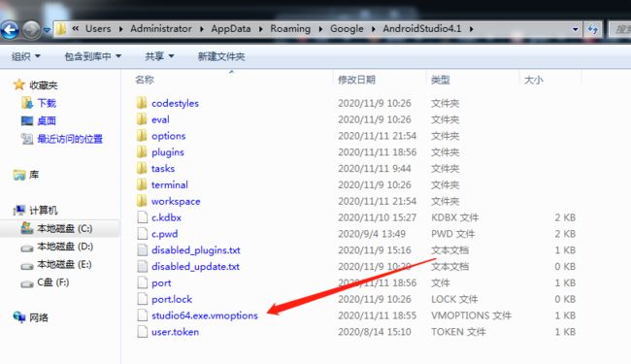Click the user.token file icon
The height and width of the screenshot is (364, 631).
tap(143, 332)
